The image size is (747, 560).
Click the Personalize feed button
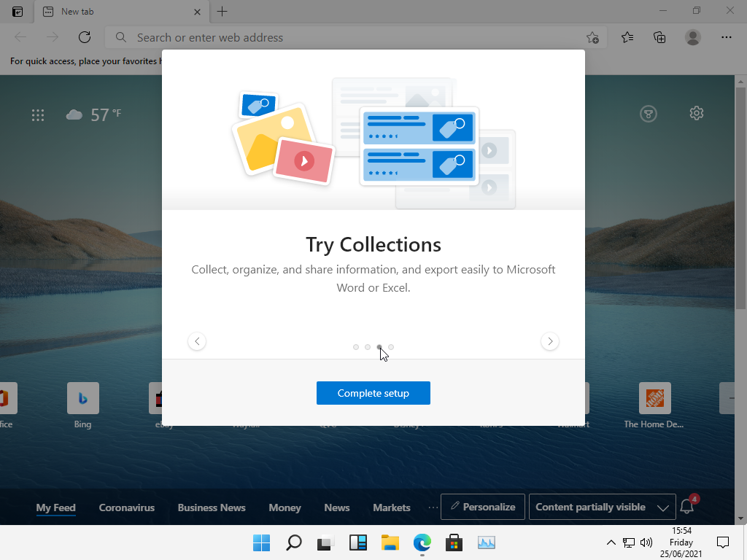(x=482, y=507)
